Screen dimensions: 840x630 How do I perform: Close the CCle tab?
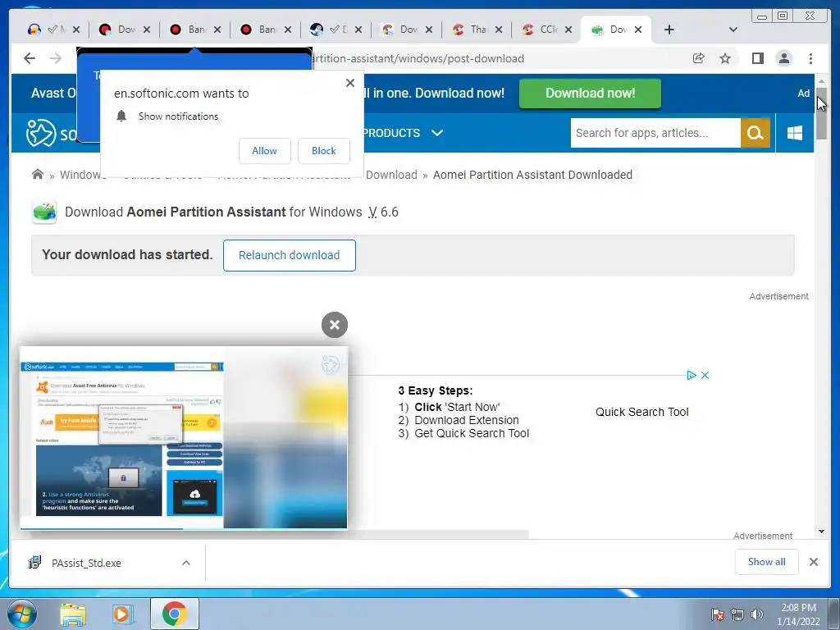(x=568, y=30)
